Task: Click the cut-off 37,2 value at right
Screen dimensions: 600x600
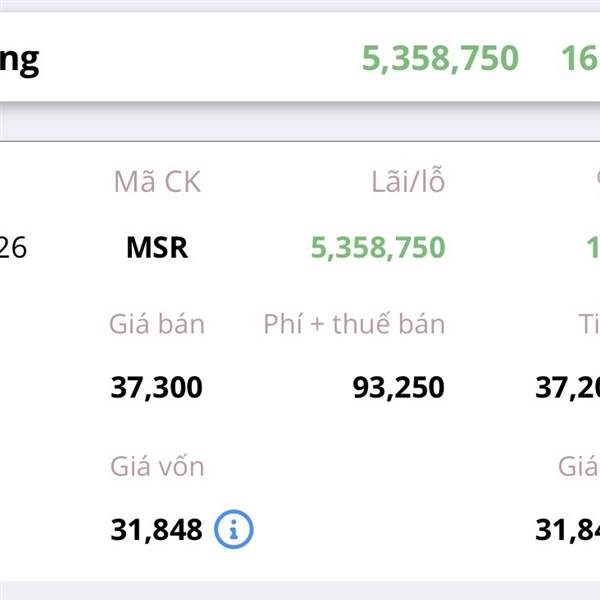Action: [x=568, y=388]
